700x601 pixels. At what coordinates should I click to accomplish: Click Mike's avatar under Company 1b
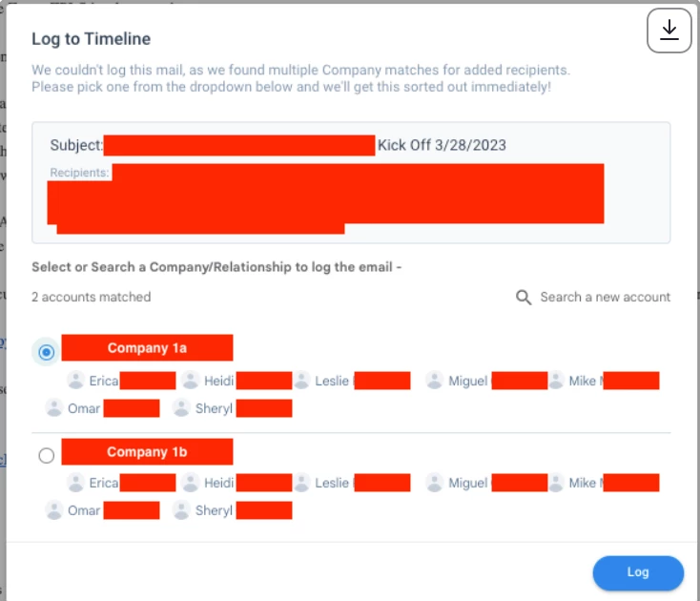[556, 483]
